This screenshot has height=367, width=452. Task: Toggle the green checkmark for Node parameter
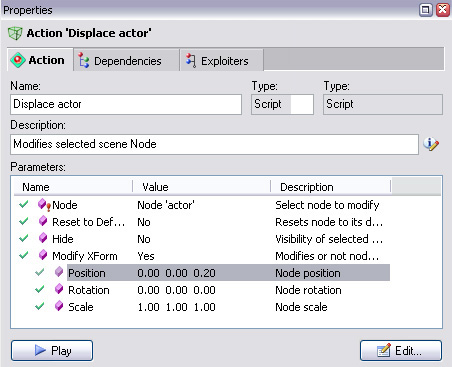(x=24, y=204)
